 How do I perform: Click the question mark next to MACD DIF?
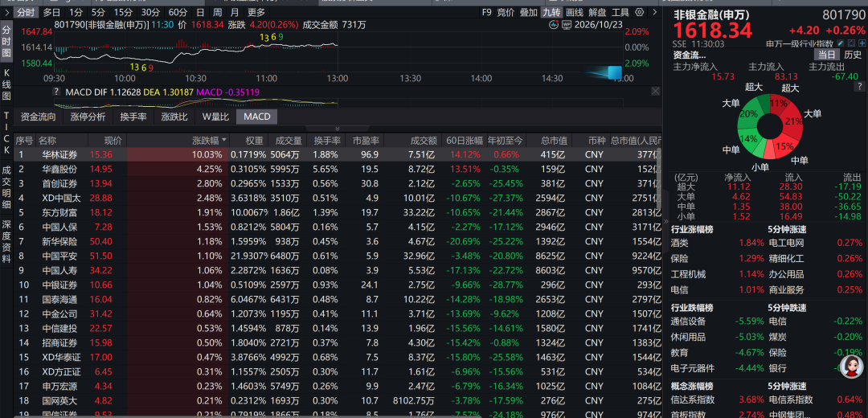(56, 92)
